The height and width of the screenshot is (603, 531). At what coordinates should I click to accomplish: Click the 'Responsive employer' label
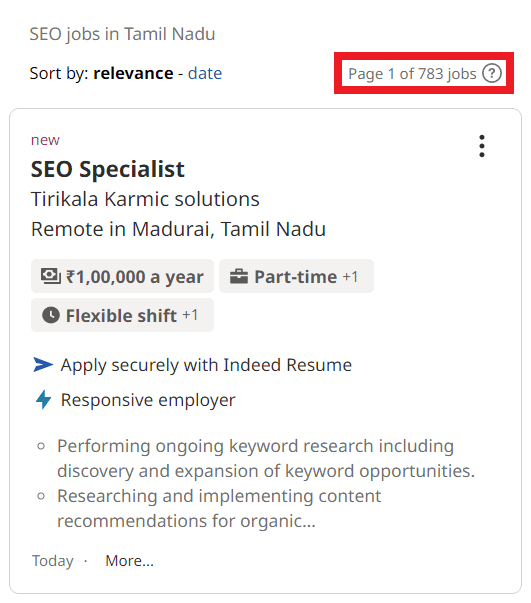148,400
